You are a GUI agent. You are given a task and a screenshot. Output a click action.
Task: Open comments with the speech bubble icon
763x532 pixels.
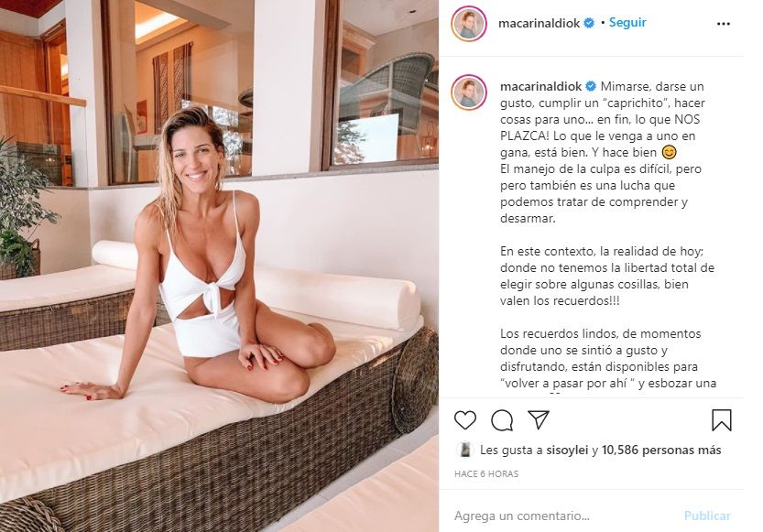pyautogui.click(x=502, y=420)
